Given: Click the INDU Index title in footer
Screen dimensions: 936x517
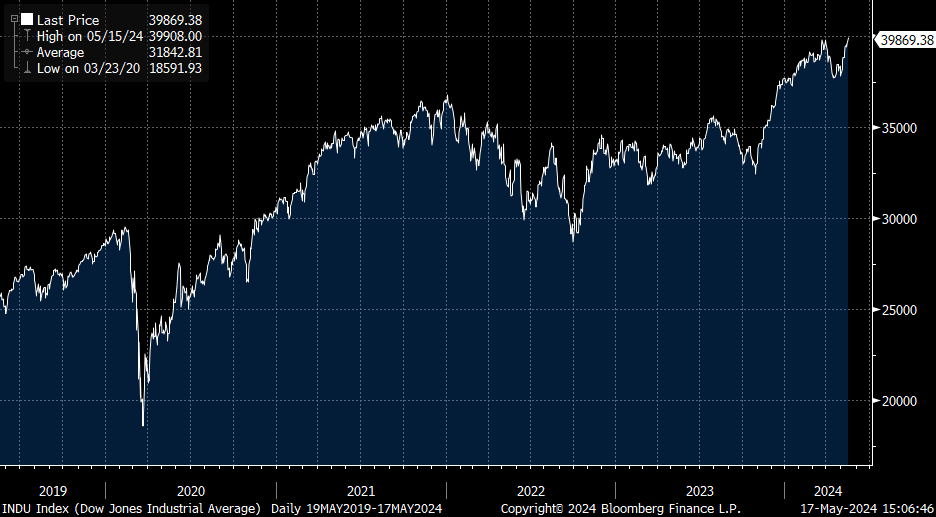Looking at the screenshot, I should 132,508.
